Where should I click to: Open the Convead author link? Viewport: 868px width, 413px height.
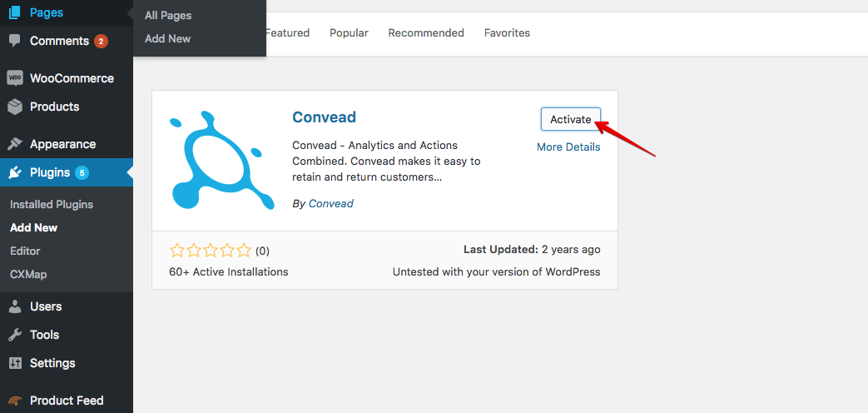click(330, 204)
